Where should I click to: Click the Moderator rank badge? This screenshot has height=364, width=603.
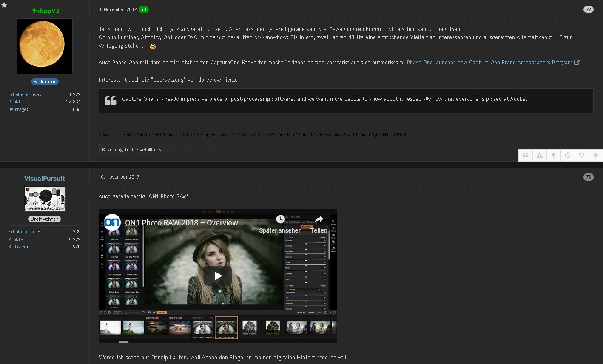pyautogui.click(x=45, y=82)
